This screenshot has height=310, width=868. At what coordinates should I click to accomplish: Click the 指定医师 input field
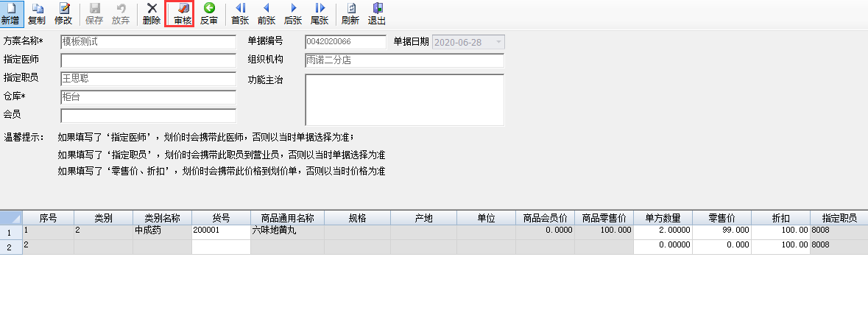tap(149, 60)
